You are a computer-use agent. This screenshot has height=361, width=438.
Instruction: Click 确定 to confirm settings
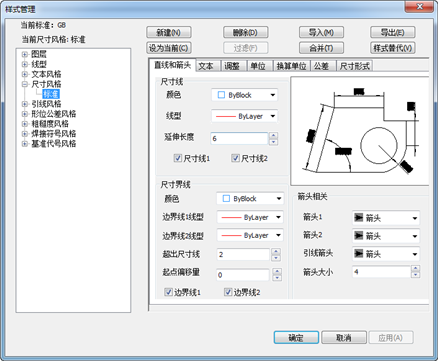point(296,338)
